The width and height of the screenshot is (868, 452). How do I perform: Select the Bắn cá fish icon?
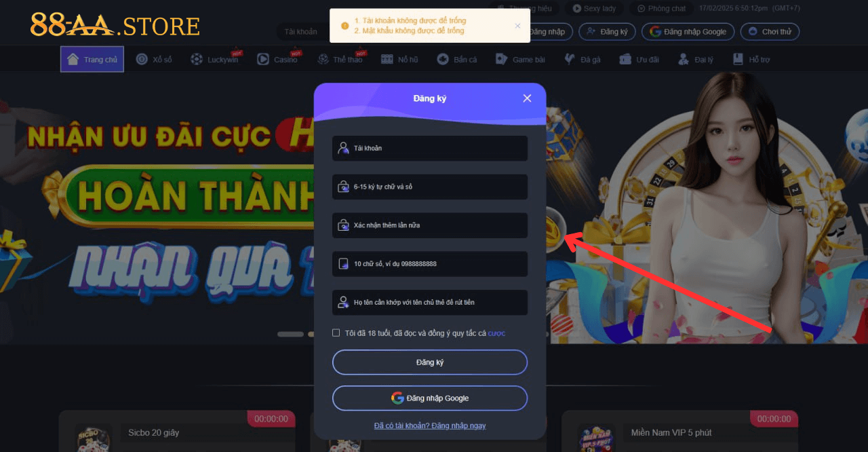click(x=443, y=59)
